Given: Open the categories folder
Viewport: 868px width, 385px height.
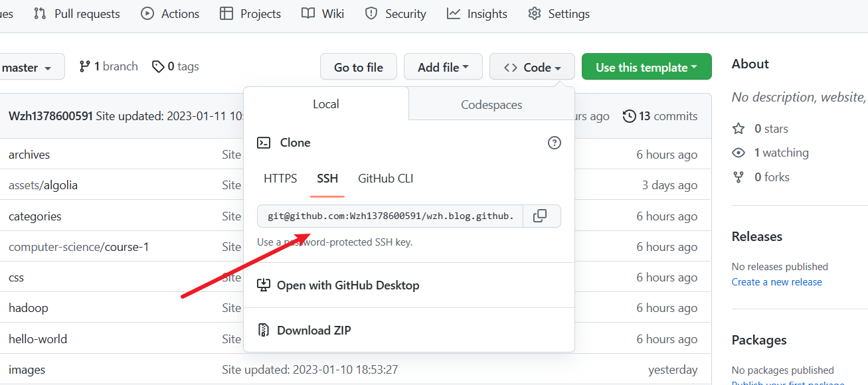Looking at the screenshot, I should 35,216.
